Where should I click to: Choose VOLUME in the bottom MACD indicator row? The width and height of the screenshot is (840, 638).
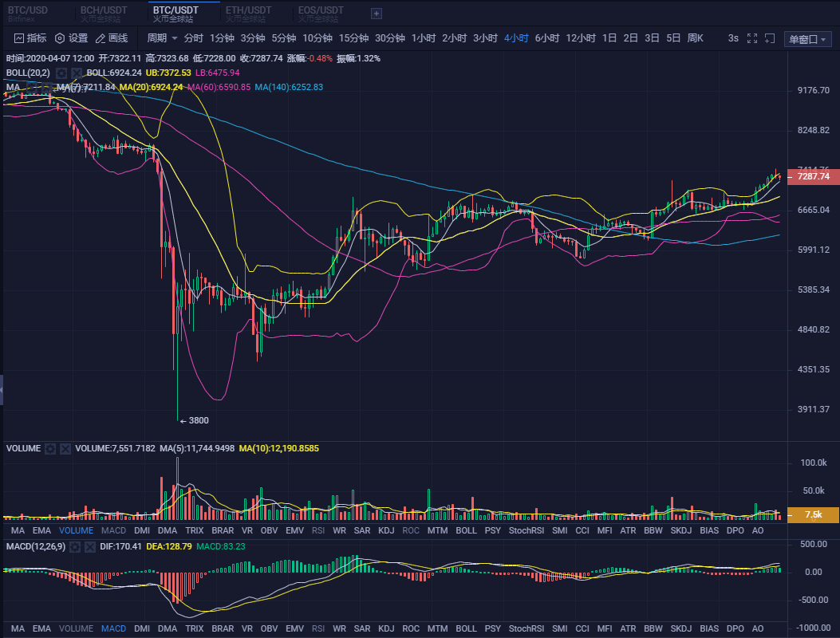tap(76, 628)
